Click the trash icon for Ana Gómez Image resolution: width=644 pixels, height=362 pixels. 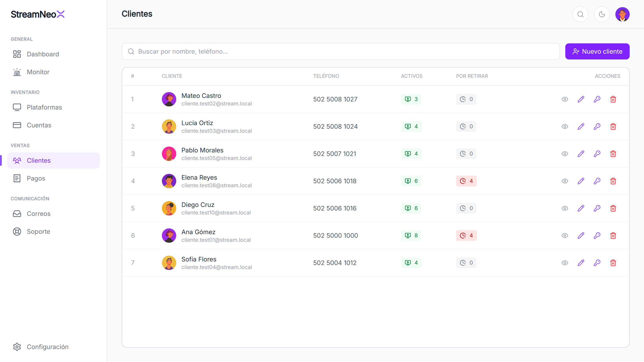pos(613,235)
